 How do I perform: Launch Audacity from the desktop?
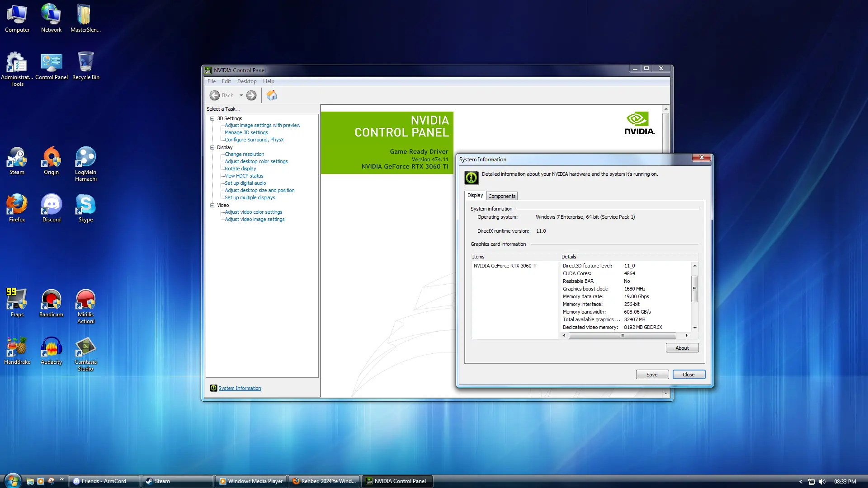coord(51,351)
